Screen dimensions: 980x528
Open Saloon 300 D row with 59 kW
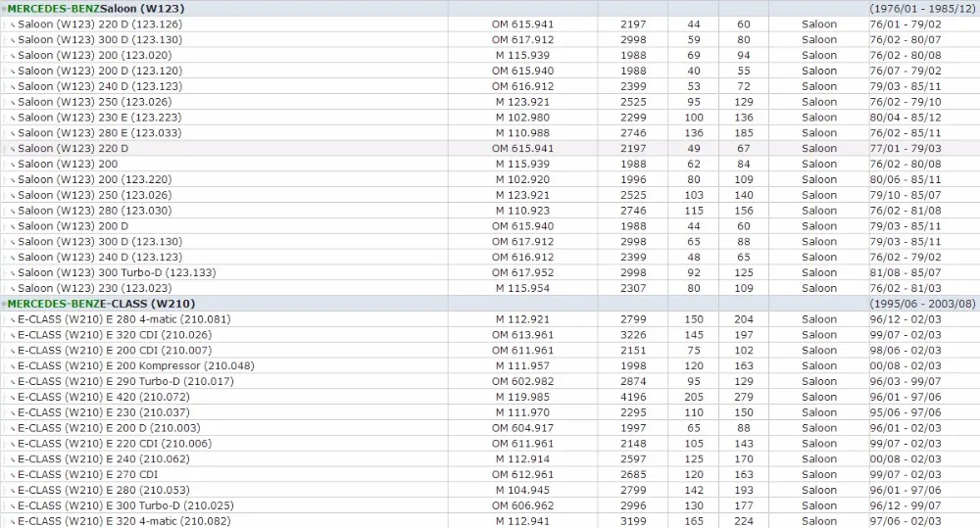tap(490, 39)
